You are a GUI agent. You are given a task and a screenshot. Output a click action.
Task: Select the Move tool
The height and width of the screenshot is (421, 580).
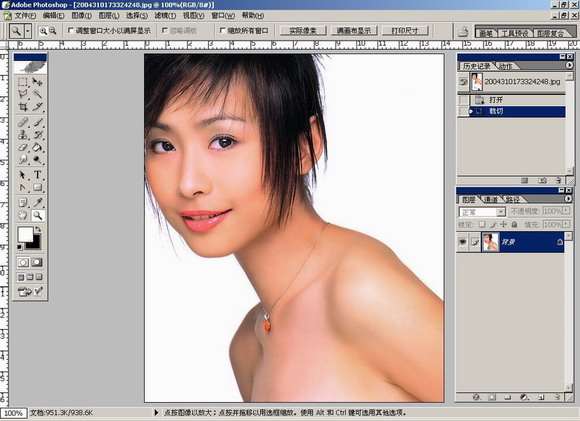(x=37, y=81)
